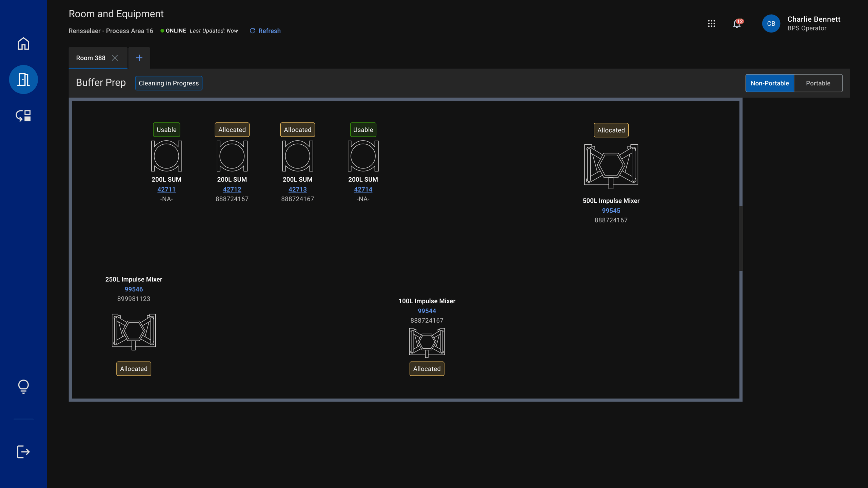Image resolution: width=868 pixels, height=488 pixels.
Task: Click the room canvas vertical scrollbar
Action: coord(741,238)
